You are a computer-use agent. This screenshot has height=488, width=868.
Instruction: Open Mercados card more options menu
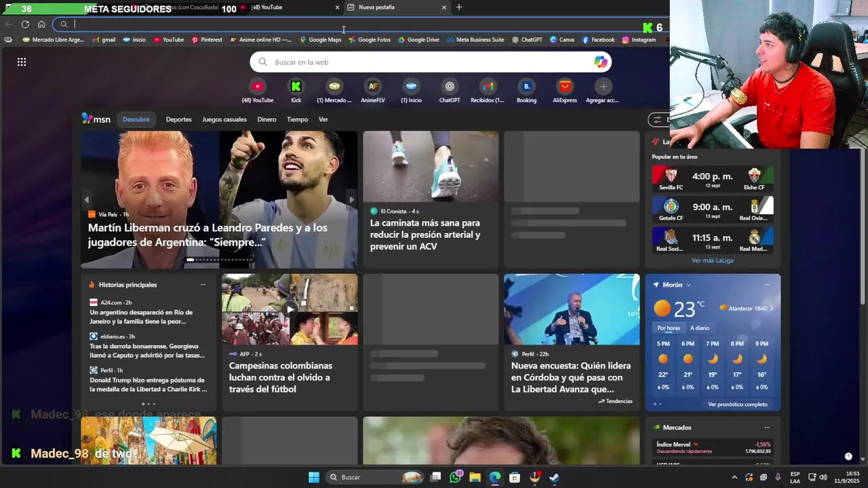tap(767, 428)
